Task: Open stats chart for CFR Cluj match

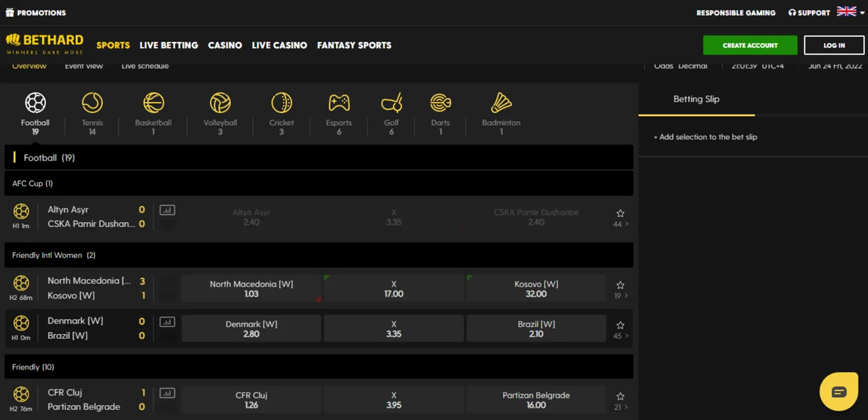Action: [x=167, y=393]
